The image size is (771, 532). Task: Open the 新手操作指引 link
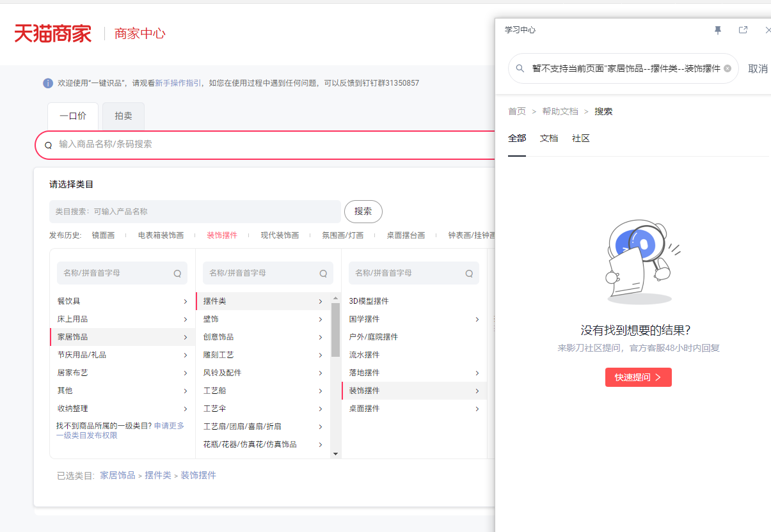[179, 83]
